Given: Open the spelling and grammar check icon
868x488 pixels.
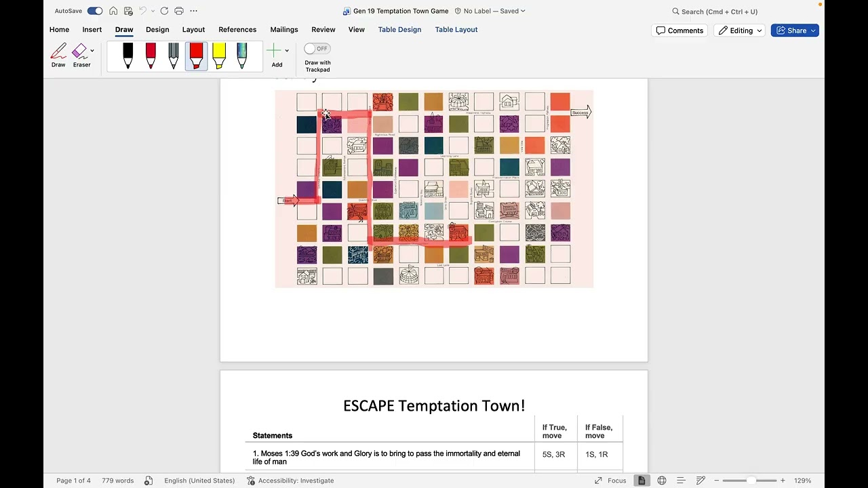Looking at the screenshot, I should [x=149, y=481].
